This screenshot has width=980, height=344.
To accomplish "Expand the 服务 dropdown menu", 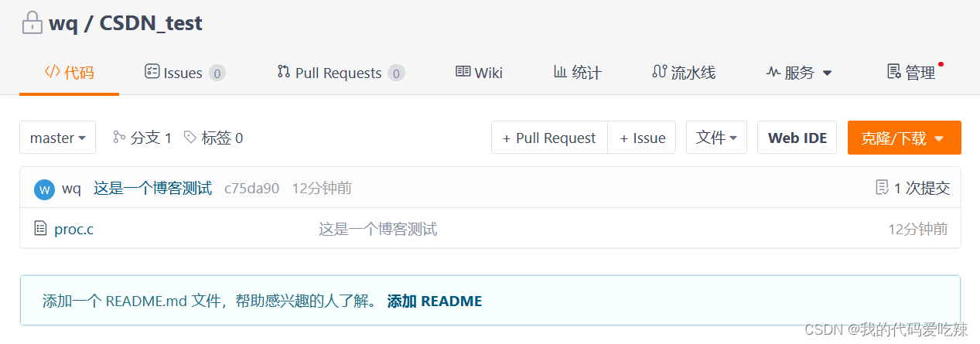I will click(x=799, y=73).
